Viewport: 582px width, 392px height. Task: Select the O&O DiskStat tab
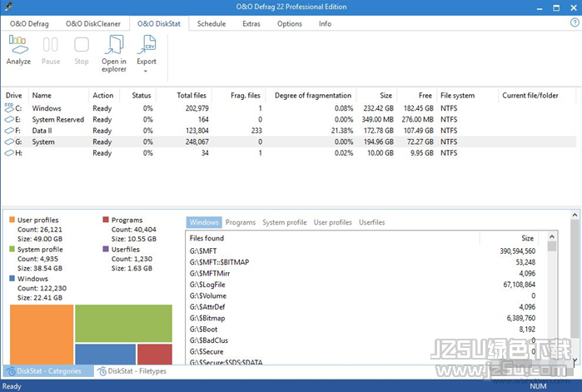[x=159, y=24]
